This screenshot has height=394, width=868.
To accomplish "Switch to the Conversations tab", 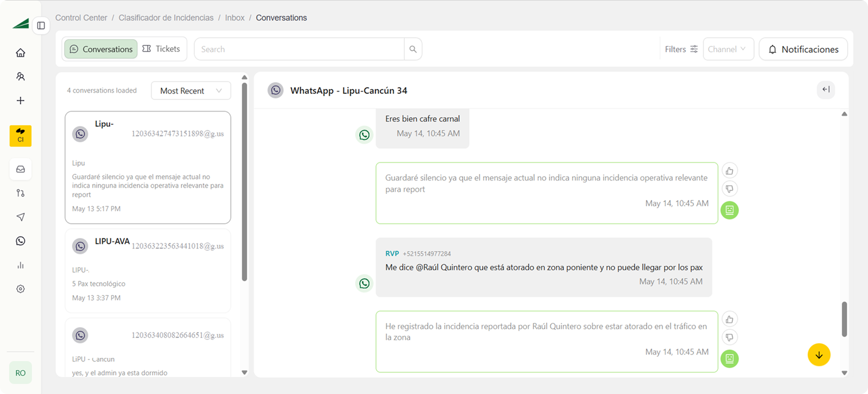I will (x=101, y=49).
